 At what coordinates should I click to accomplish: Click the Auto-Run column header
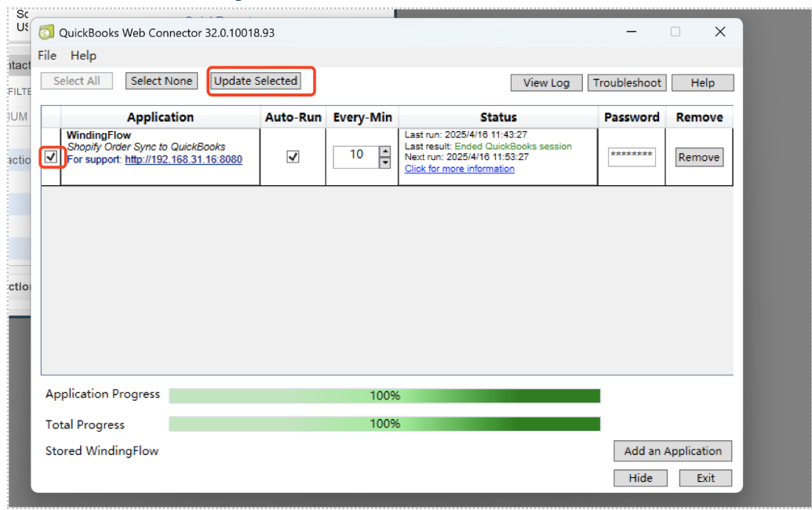click(x=293, y=118)
